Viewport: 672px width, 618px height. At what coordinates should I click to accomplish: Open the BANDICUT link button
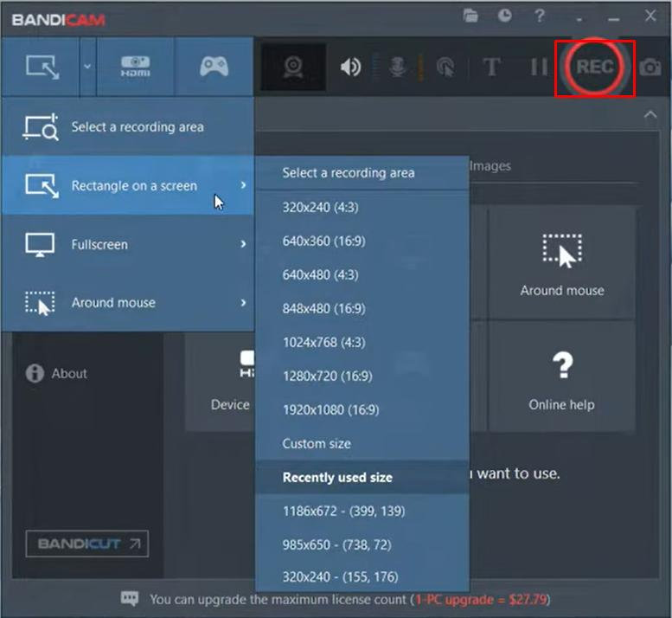pos(87,544)
